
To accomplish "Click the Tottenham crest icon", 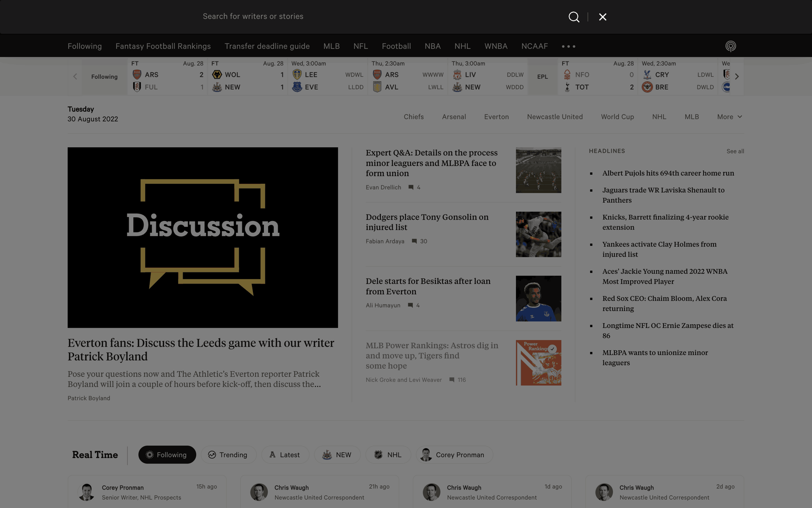I will 567,87.
